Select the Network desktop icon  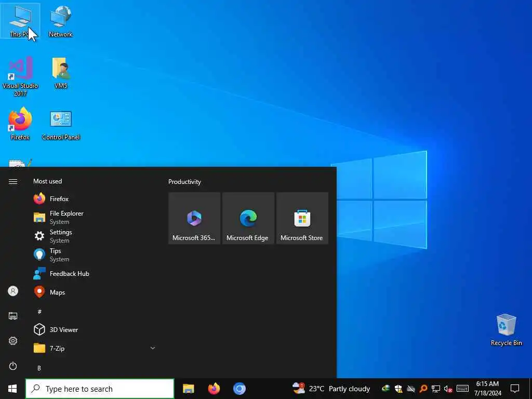point(60,21)
